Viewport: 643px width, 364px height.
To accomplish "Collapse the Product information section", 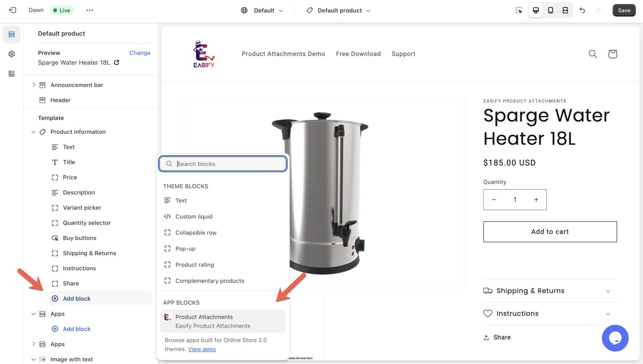I will point(33,132).
